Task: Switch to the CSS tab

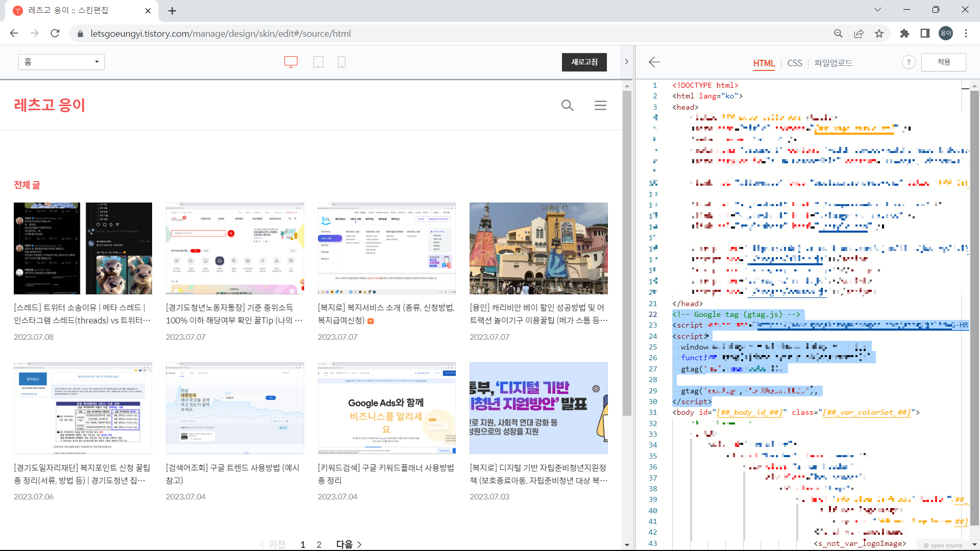Action: pos(795,63)
